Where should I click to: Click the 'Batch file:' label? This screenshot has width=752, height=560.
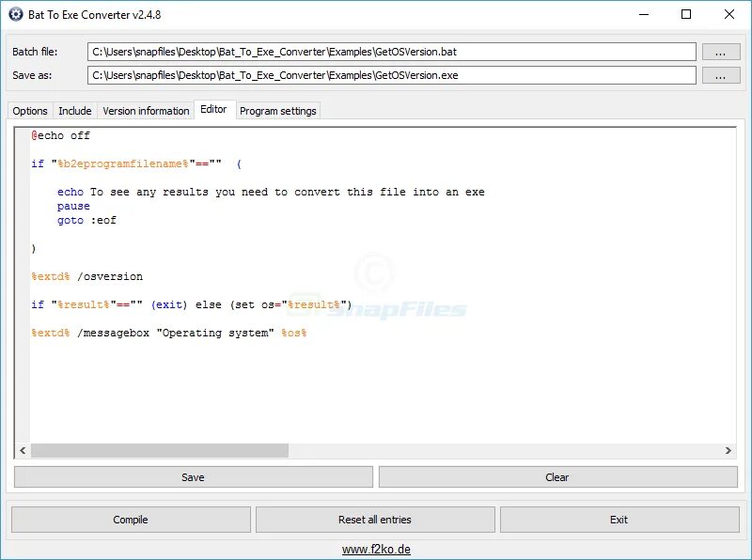[x=35, y=52]
